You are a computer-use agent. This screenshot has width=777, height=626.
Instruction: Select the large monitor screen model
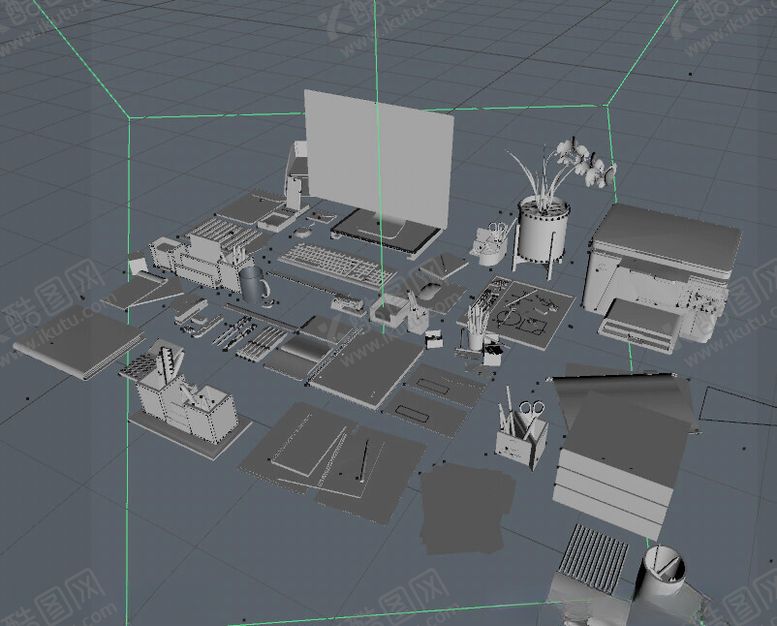tap(379, 158)
